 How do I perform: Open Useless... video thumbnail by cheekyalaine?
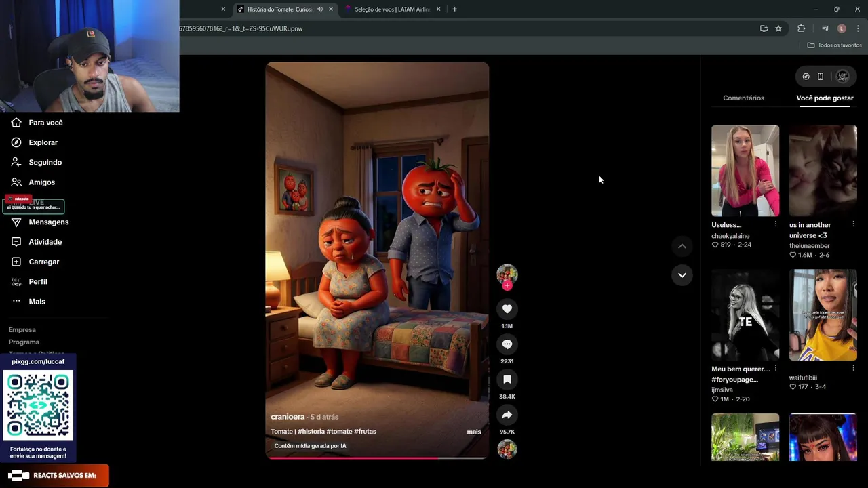(745, 171)
